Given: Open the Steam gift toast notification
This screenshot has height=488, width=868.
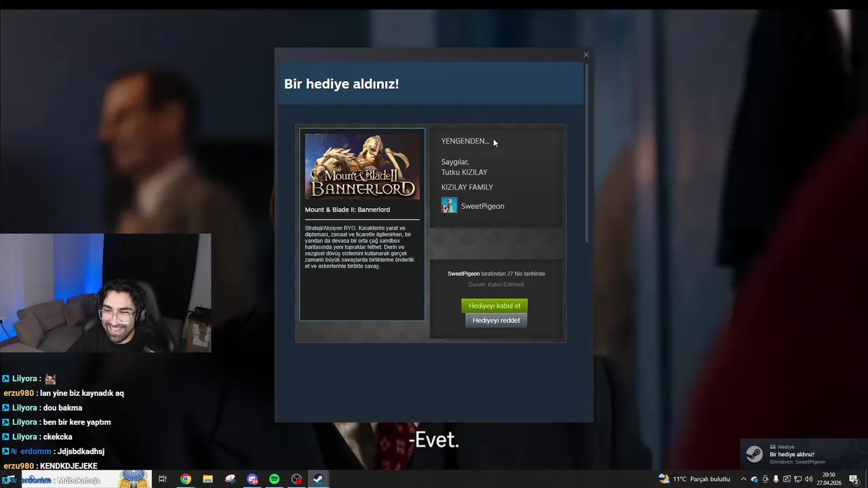Looking at the screenshot, I should pos(804,454).
